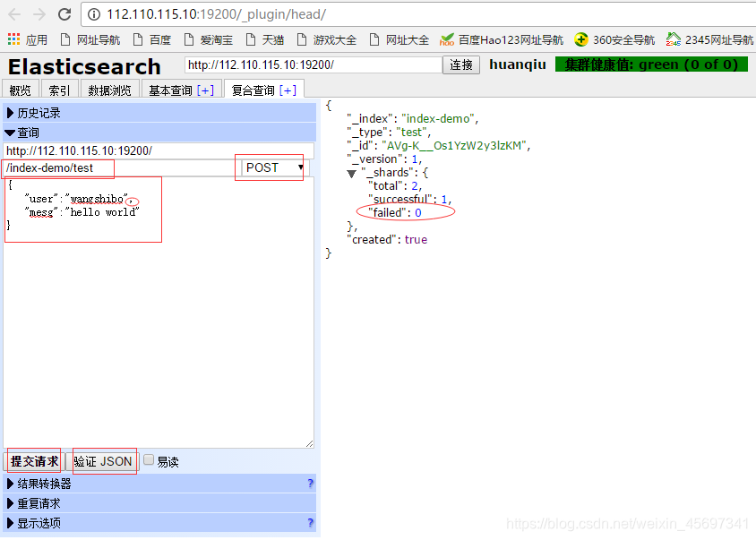
Task: Click the Elasticsearch connection URL field
Action: click(313, 64)
